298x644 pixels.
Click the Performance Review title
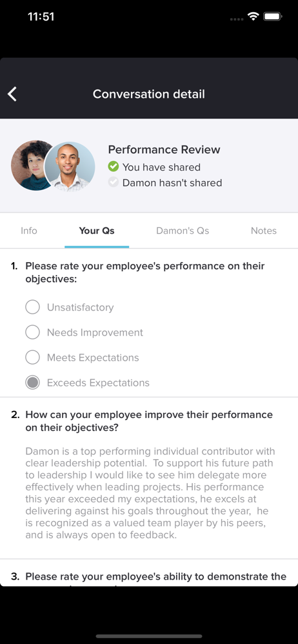click(164, 149)
